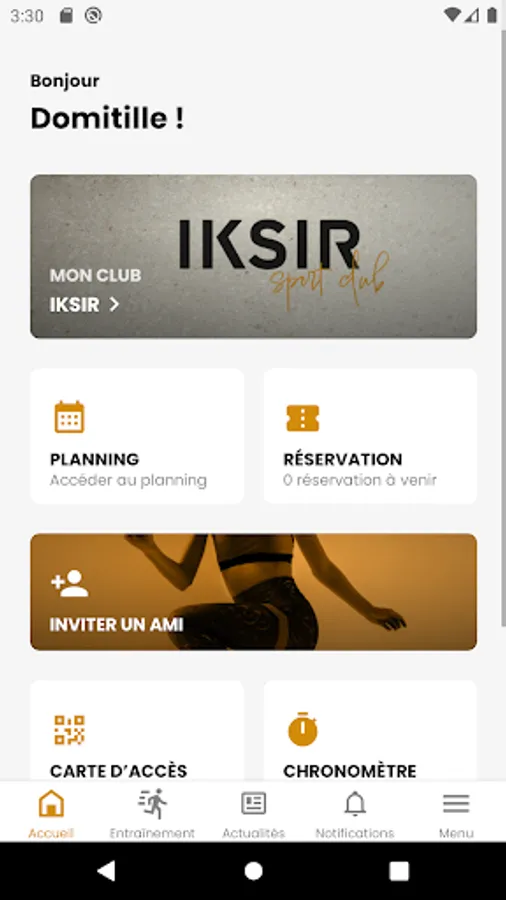Open the INVITER UN AMI banner
This screenshot has height=900, width=506.
pos(254,592)
